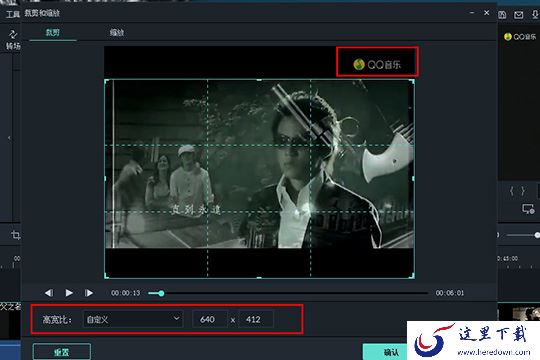The height and width of the screenshot is (360, 540).
Task: Play the video preview
Action: pyautogui.click(x=69, y=293)
